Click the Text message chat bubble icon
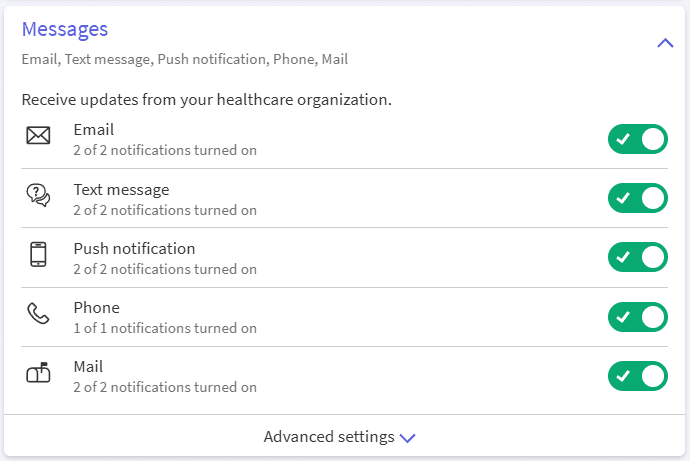 [38, 196]
